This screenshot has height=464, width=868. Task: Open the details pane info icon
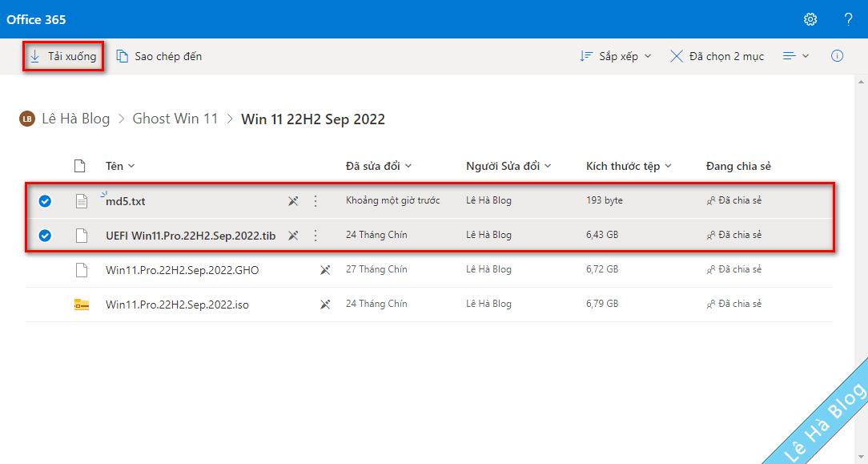coord(837,55)
